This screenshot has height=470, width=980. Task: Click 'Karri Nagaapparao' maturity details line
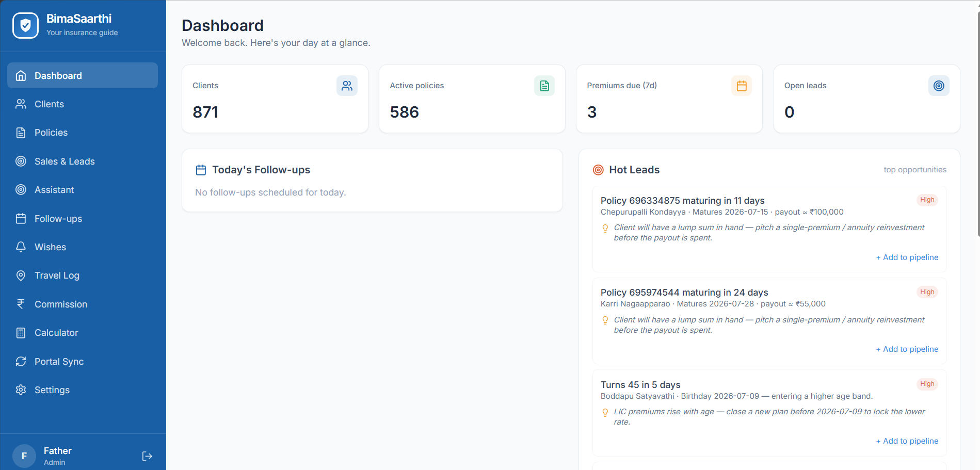pos(713,304)
